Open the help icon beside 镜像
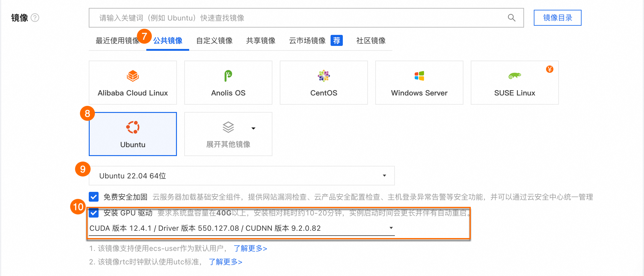The height and width of the screenshot is (276, 644). coord(35,18)
